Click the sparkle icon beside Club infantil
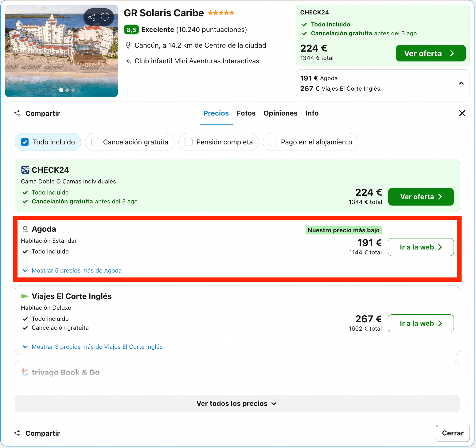This screenshot has height=448, width=476. point(128,61)
